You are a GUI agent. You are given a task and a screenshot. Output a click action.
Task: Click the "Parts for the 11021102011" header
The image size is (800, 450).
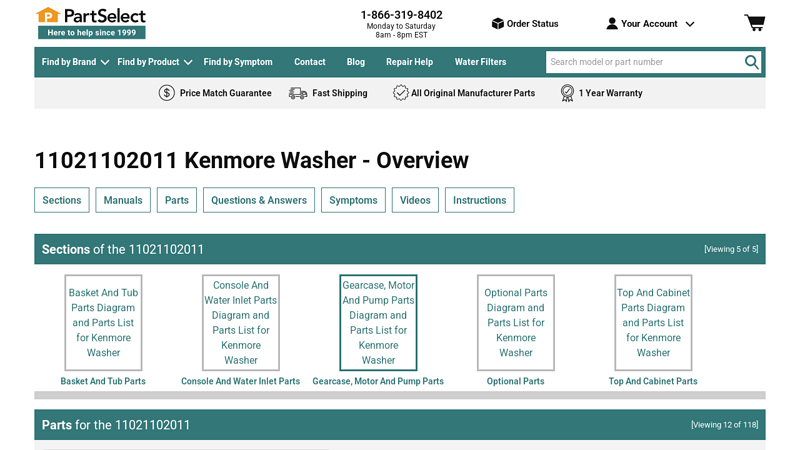[116, 424]
